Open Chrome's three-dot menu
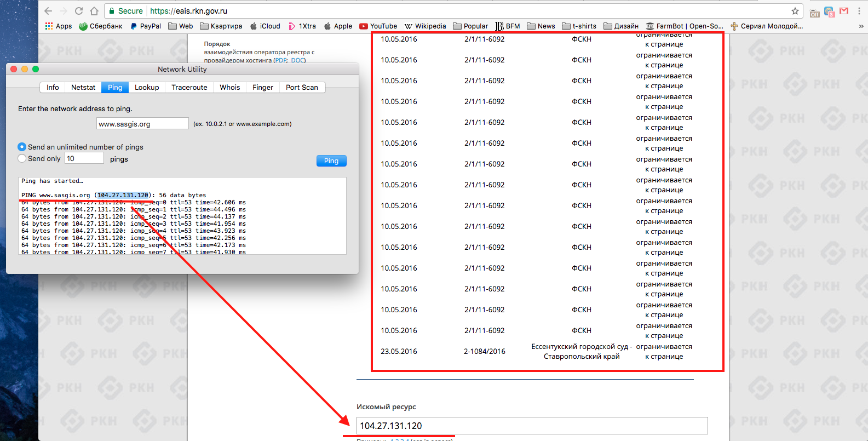 point(859,11)
